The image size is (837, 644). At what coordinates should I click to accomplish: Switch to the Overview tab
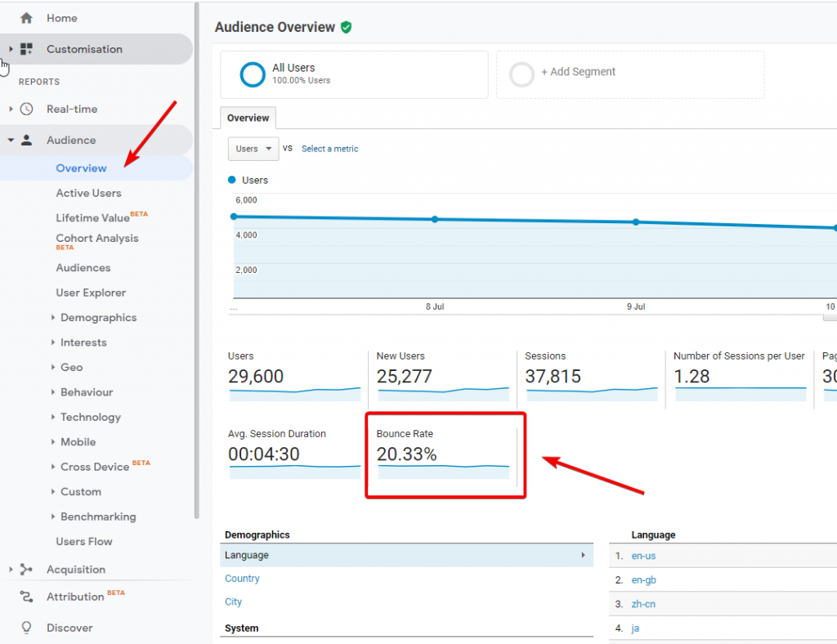248,118
